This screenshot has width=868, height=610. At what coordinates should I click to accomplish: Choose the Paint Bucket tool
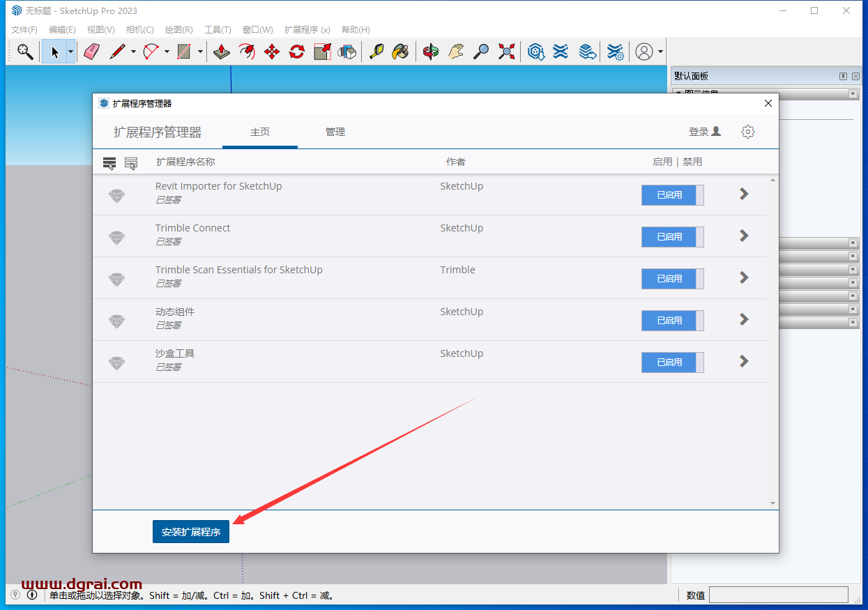click(400, 52)
